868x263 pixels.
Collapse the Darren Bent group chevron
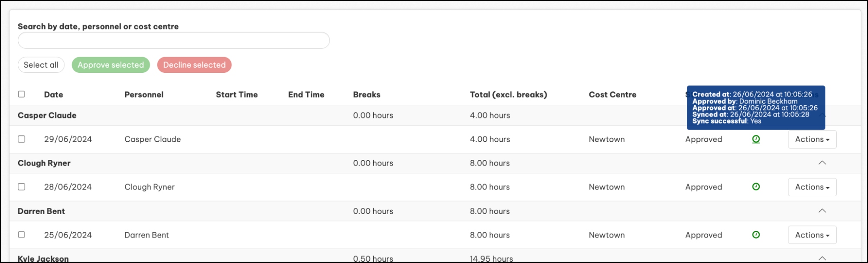tap(822, 211)
